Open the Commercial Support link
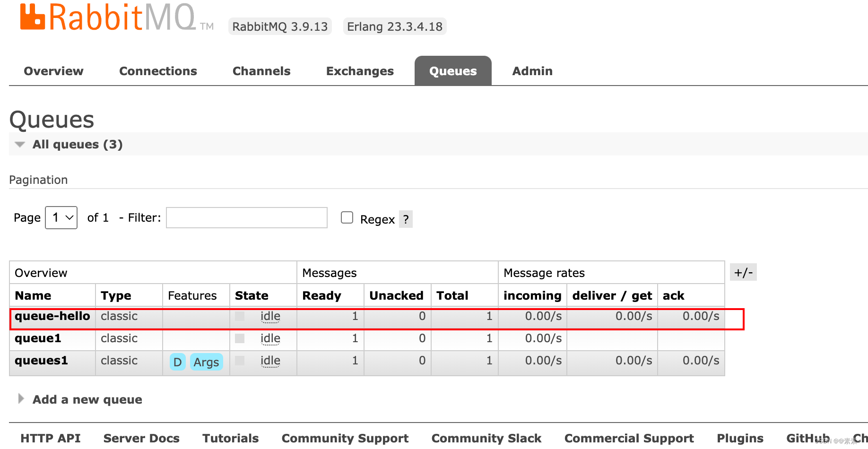This screenshot has height=449, width=868. coord(629,438)
